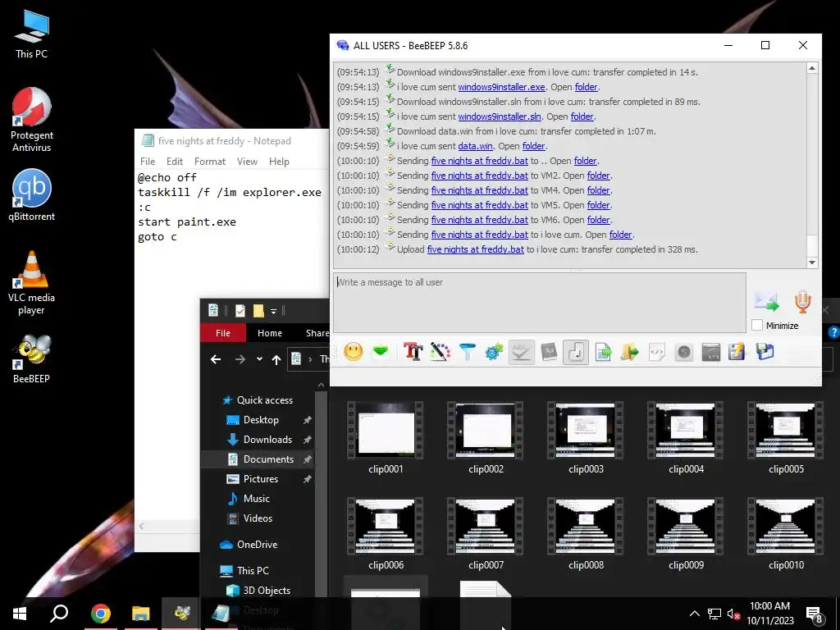Open Notepad Edit menu

pyautogui.click(x=175, y=162)
